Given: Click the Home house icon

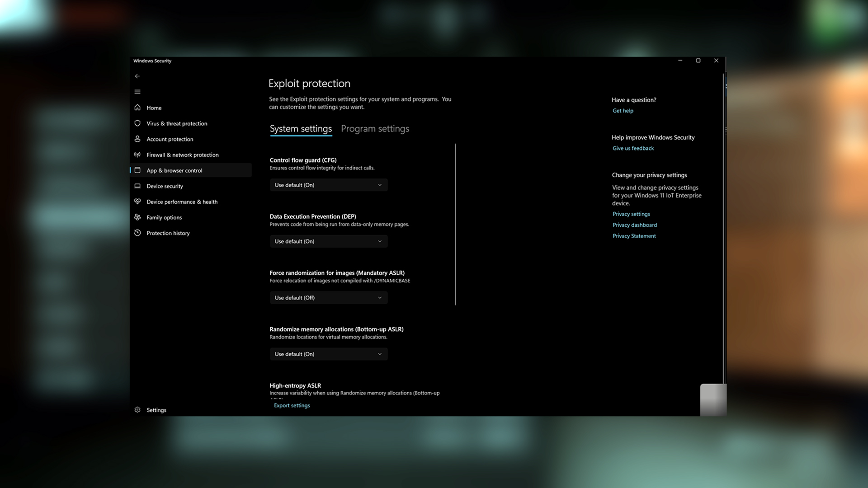Looking at the screenshot, I should point(137,108).
